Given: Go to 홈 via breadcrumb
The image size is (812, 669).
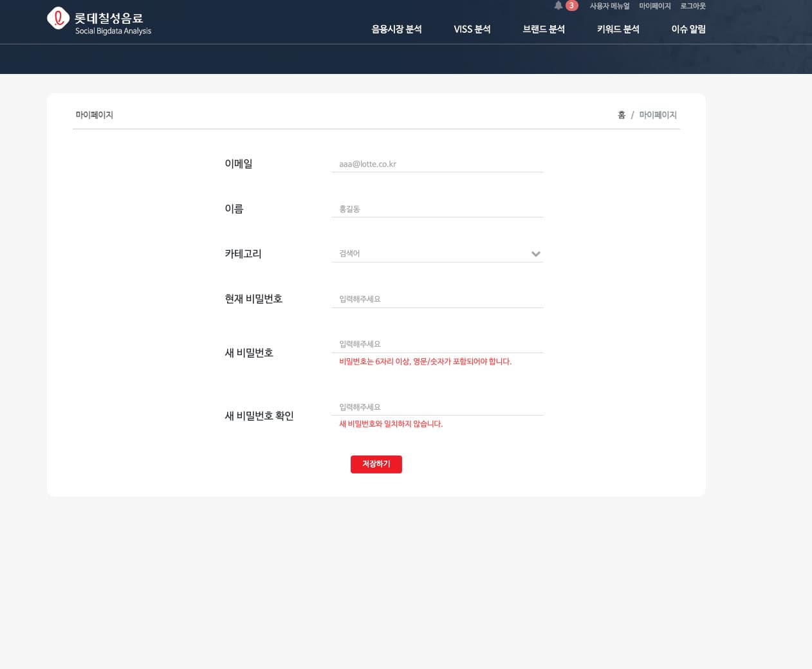Looking at the screenshot, I should (621, 115).
